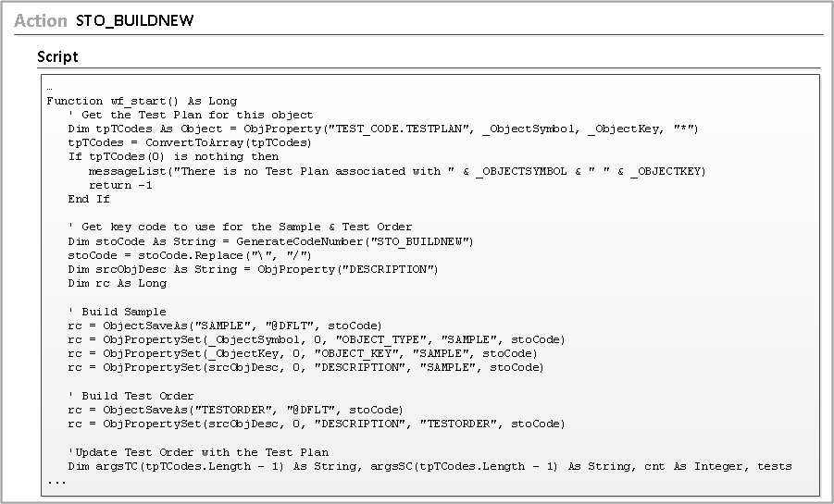Click the ConvertToArray(tpTCodes) line
Viewport: 834px width, 504px height.
(x=190, y=142)
